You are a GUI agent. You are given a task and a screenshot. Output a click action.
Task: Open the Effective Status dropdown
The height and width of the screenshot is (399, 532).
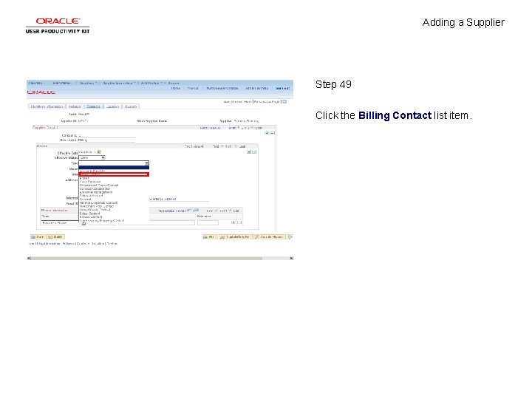click(x=92, y=158)
